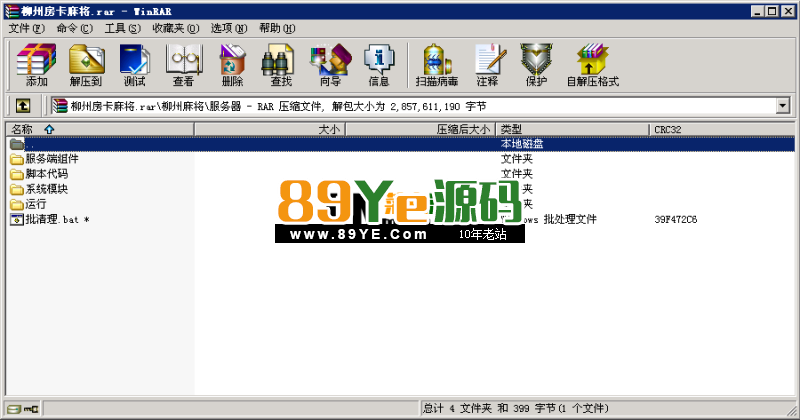Click the status bar totals text

pos(515,408)
